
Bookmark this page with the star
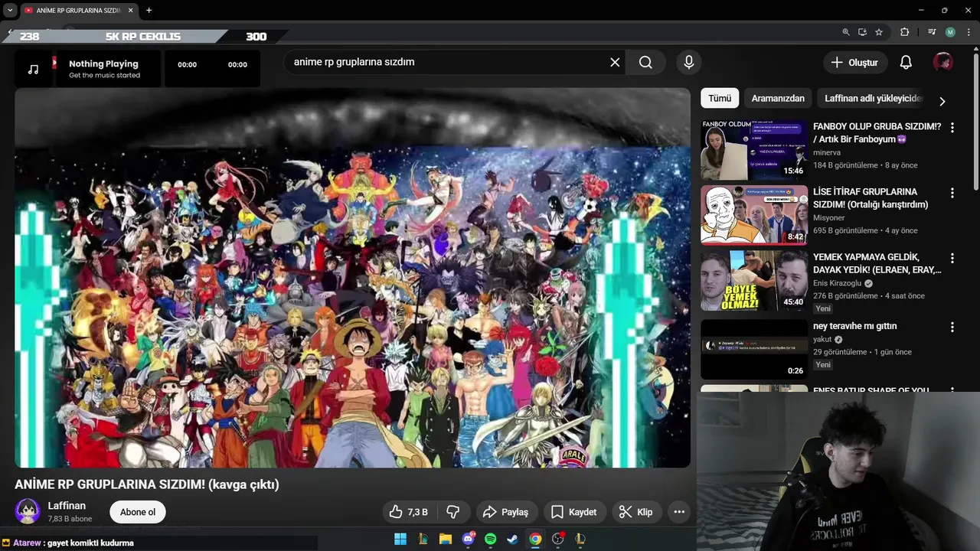(879, 32)
